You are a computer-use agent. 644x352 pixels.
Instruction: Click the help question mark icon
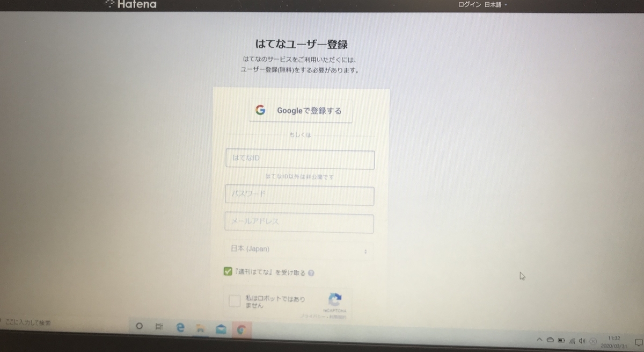coord(311,273)
